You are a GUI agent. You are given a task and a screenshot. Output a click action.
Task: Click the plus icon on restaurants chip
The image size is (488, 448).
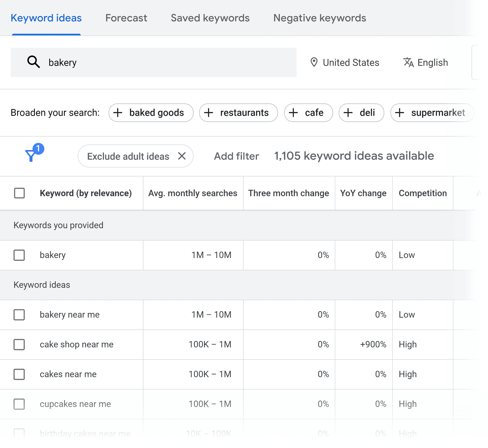coord(209,113)
